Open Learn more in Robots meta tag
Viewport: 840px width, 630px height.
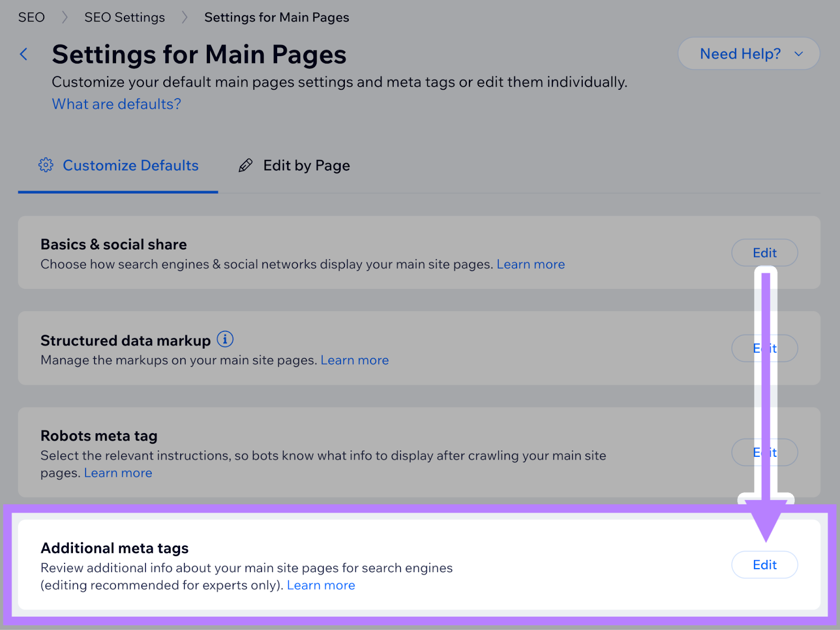[x=118, y=473]
